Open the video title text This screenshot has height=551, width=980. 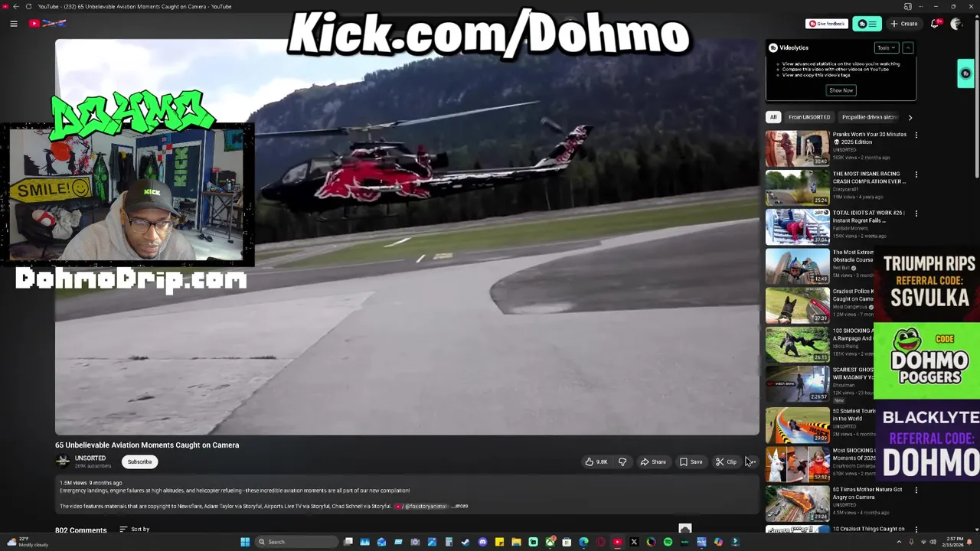(147, 445)
